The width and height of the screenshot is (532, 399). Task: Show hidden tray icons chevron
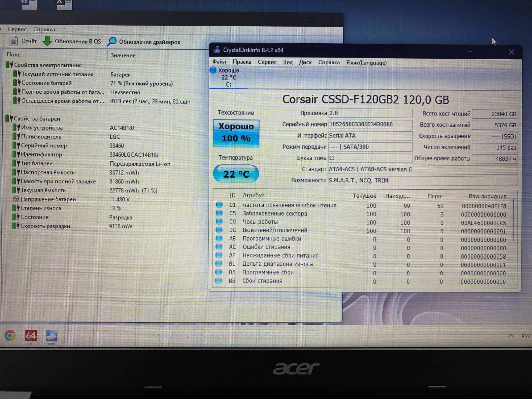[x=511, y=336]
